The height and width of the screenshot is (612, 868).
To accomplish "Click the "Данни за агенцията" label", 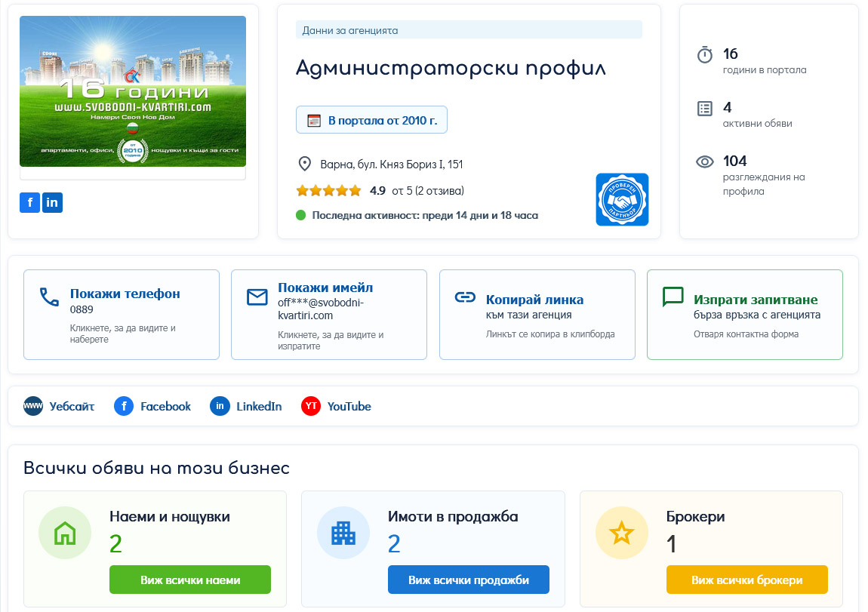I will 350,30.
